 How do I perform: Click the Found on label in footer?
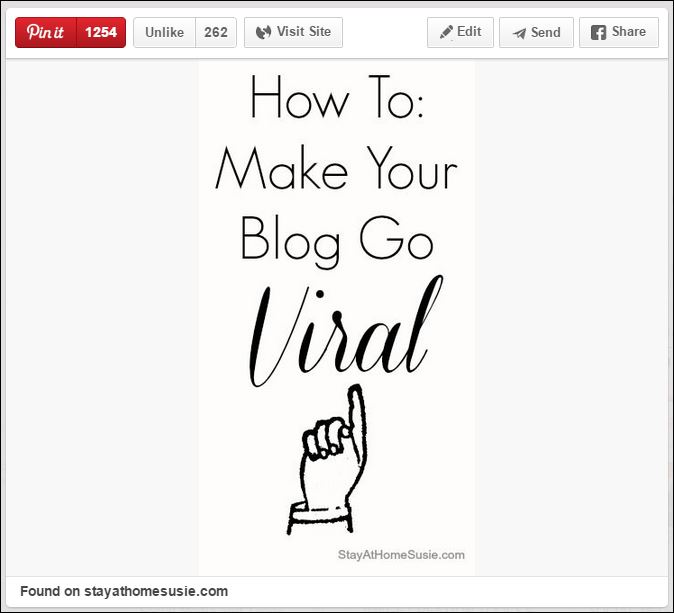point(49,591)
